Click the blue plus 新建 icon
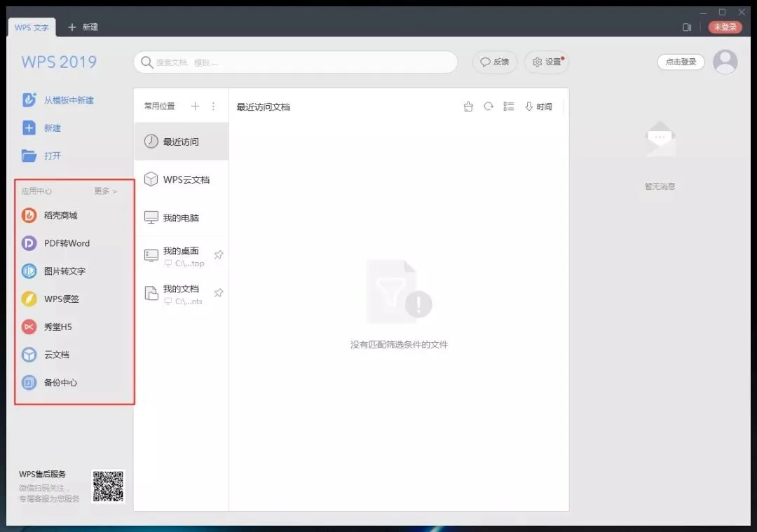The width and height of the screenshot is (757, 532). tap(29, 128)
